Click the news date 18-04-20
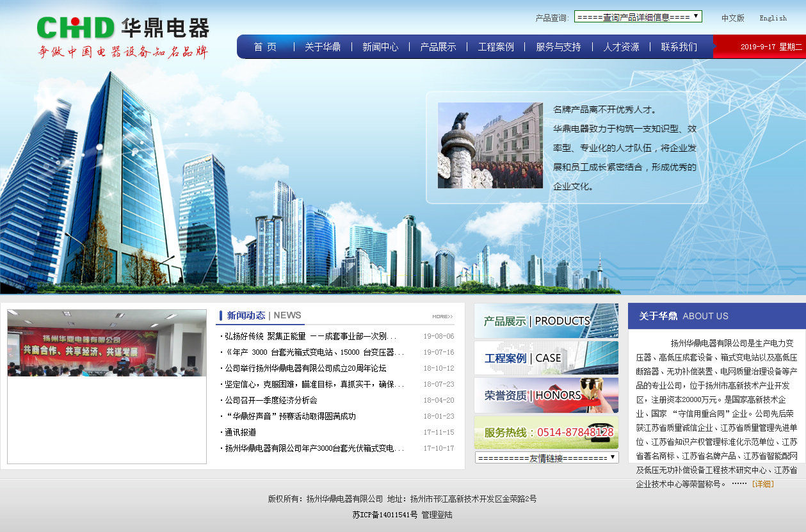Image resolution: width=806 pixels, height=532 pixels. (439, 400)
